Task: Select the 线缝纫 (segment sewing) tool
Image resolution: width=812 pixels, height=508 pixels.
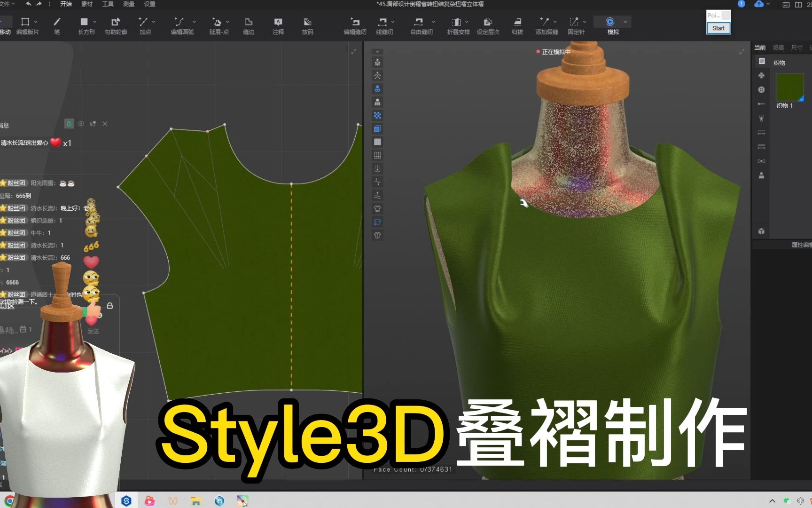Action: [384, 26]
